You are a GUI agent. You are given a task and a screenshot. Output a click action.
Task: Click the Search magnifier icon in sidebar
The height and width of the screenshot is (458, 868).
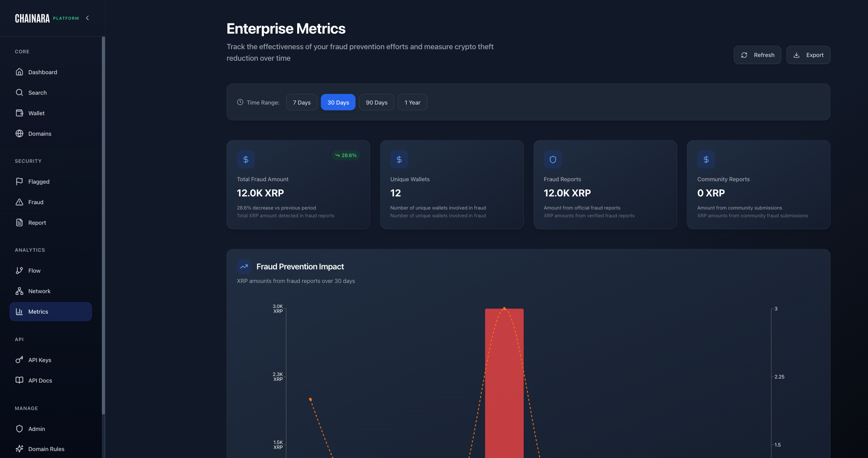tap(19, 92)
